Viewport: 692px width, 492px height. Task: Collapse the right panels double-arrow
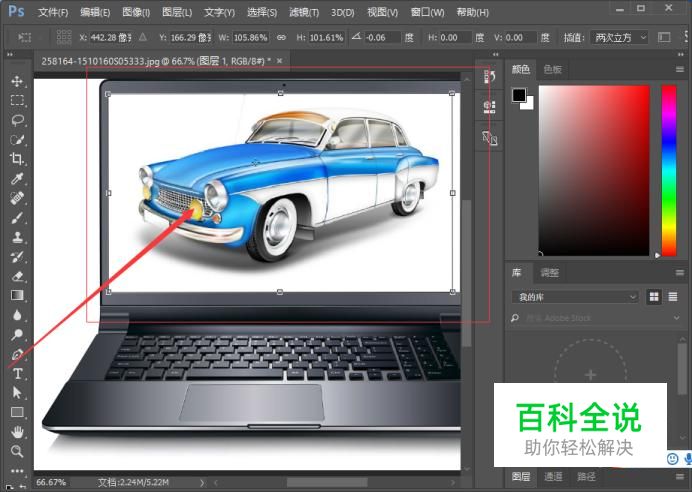[x=680, y=55]
